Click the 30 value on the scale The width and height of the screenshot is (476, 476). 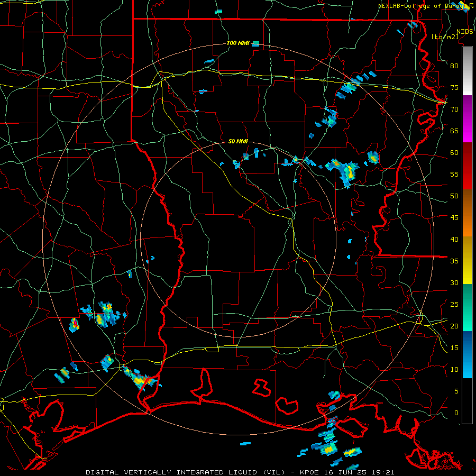[454, 282]
